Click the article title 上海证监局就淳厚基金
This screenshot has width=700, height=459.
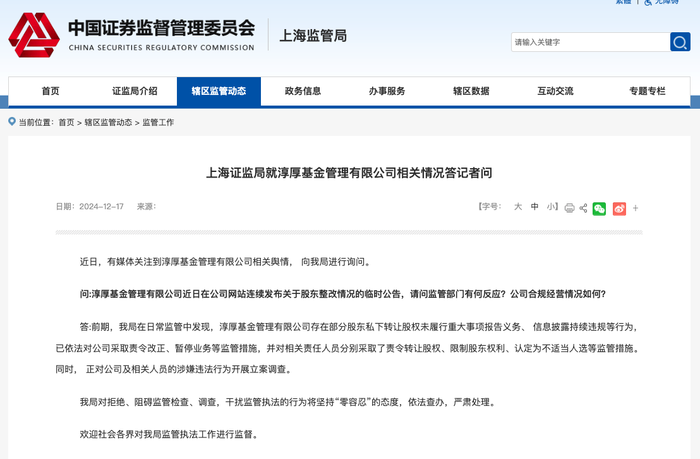point(349,173)
